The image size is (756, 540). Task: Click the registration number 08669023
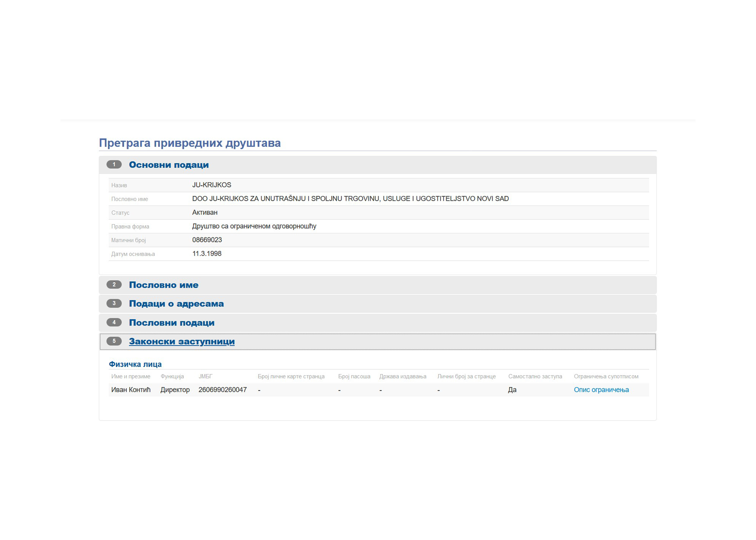coord(207,240)
